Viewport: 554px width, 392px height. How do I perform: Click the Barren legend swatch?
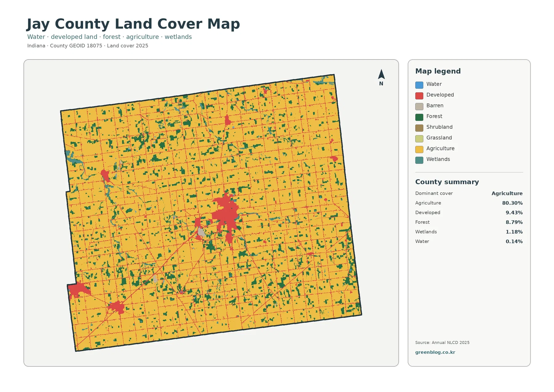pyautogui.click(x=419, y=106)
